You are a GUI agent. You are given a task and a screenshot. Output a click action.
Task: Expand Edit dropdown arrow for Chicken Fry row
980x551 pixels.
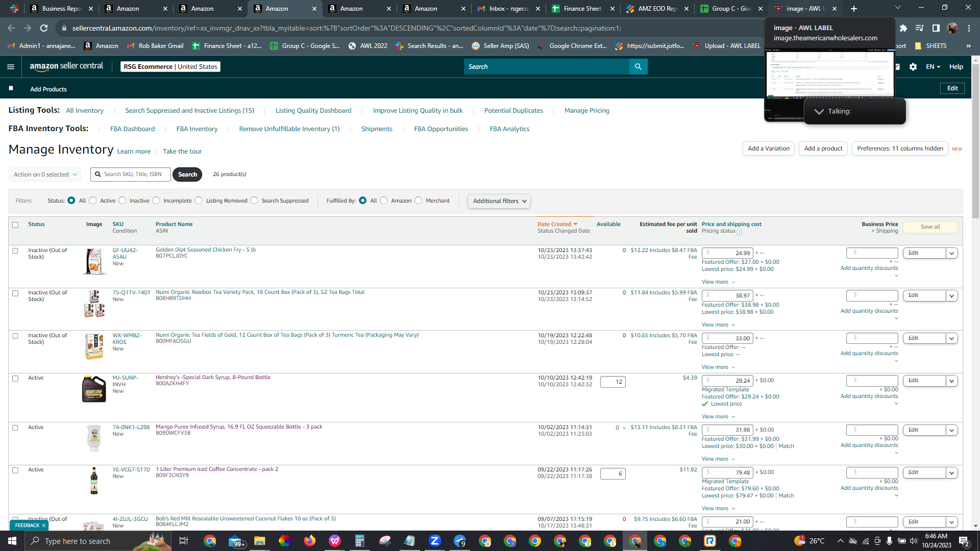click(951, 253)
